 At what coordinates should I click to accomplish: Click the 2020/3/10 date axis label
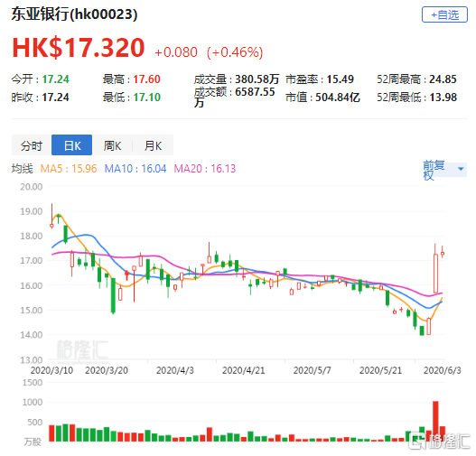(51, 370)
